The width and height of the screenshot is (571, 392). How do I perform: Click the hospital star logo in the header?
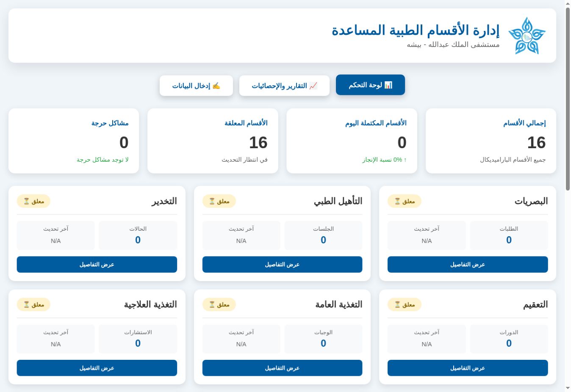[527, 36]
